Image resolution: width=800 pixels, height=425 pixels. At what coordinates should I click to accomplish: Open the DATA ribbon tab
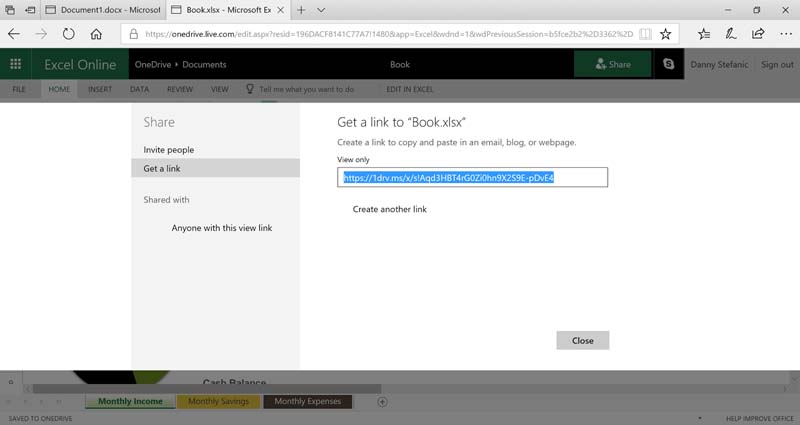pyautogui.click(x=139, y=89)
